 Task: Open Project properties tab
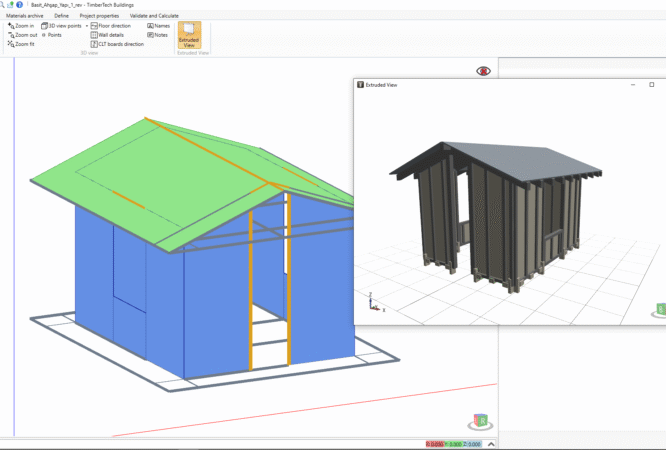pyautogui.click(x=99, y=16)
